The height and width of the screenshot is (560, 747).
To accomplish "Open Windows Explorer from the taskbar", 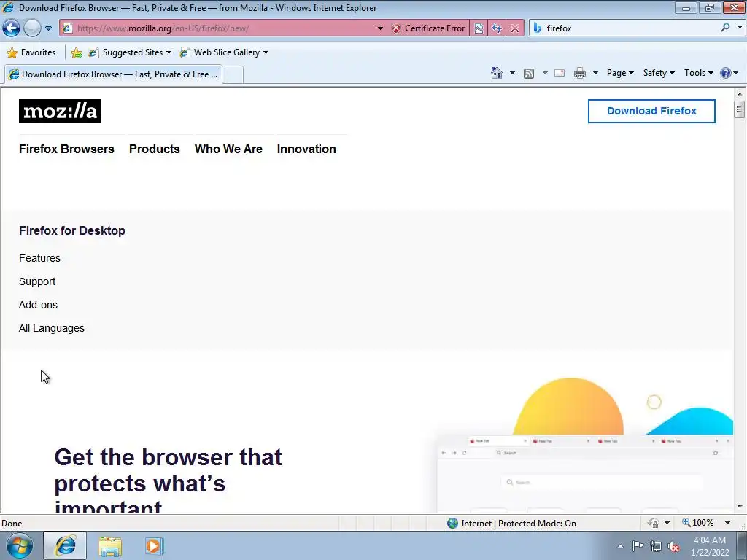I will pos(110,545).
